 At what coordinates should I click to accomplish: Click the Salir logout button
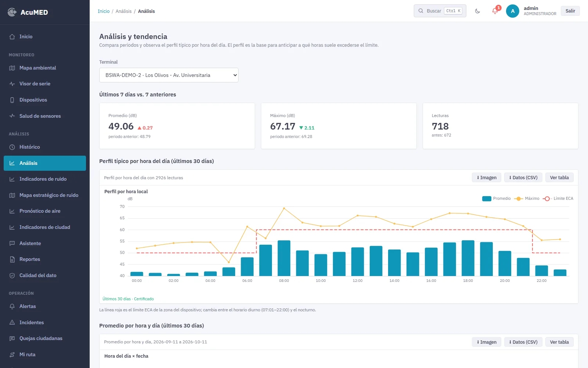[570, 11]
